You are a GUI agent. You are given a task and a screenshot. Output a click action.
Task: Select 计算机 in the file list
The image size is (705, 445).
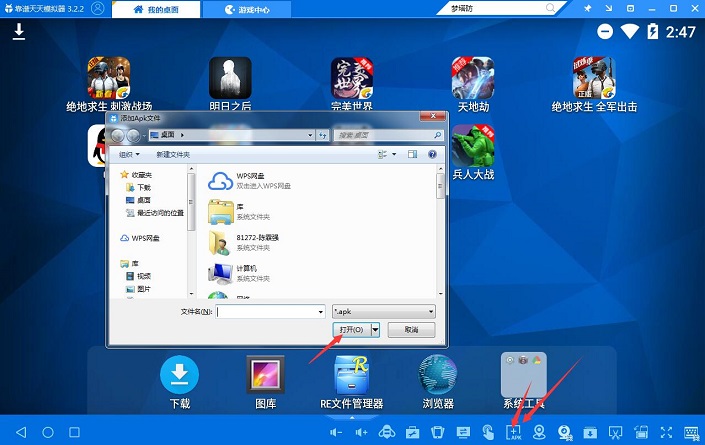coord(239,273)
